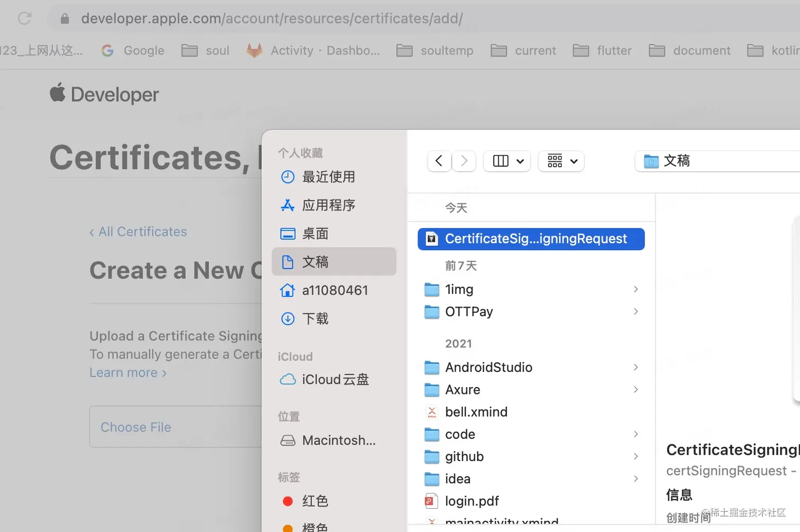
Task: Open the 文稿 location popup
Action: 717,161
